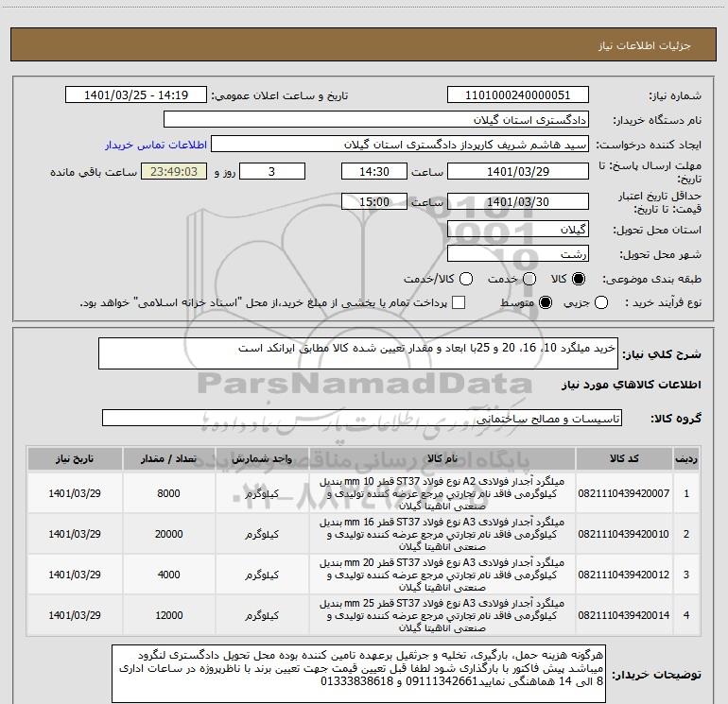Click the announcement date field 1401/03/25 - 14:19
This screenshot has height=704, width=728.
(136, 94)
